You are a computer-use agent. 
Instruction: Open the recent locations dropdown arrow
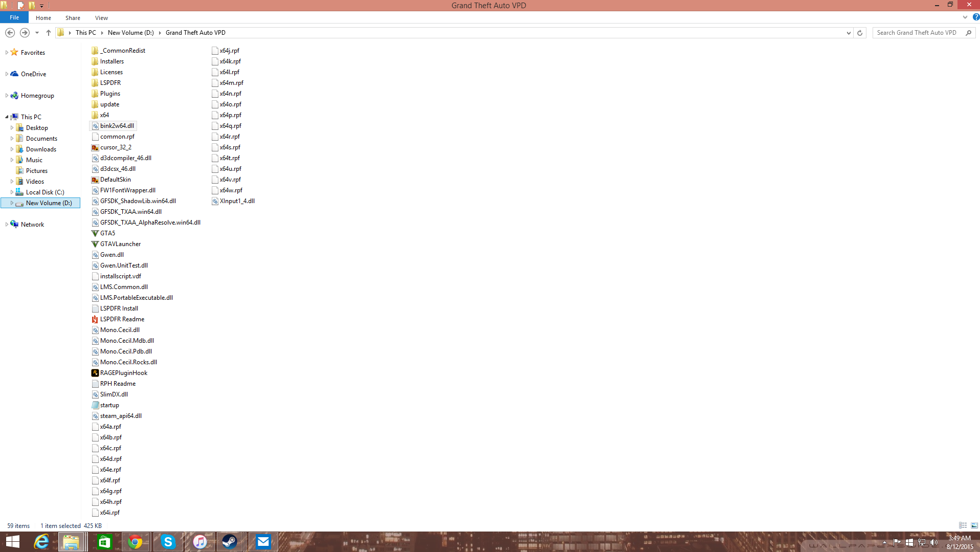click(37, 33)
